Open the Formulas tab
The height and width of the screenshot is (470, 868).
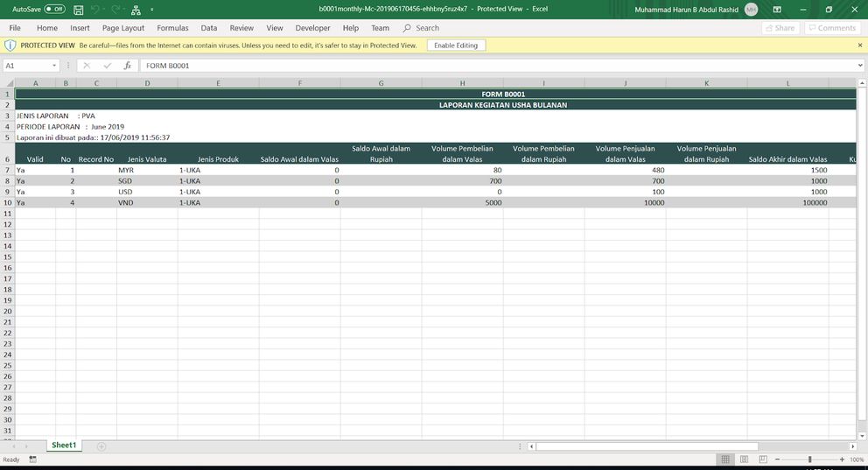pyautogui.click(x=172, y=28)
